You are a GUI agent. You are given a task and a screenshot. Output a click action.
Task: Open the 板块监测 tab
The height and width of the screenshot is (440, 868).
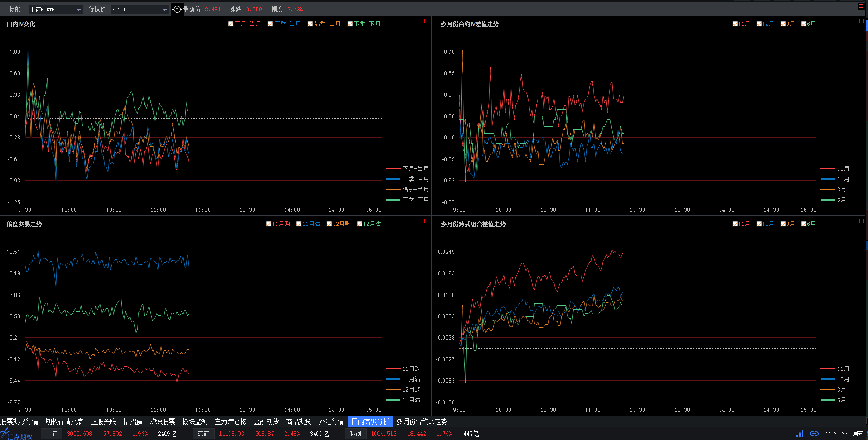click(195, 421)
